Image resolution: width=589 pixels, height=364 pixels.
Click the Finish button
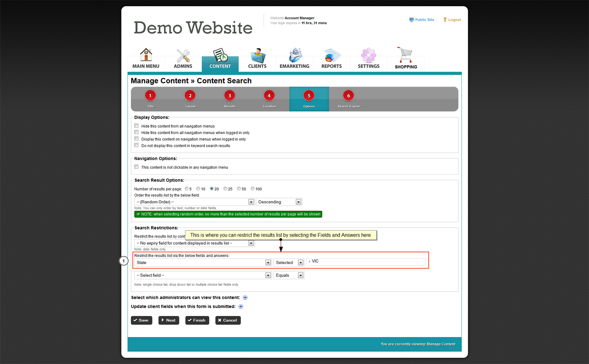(197, 320)
